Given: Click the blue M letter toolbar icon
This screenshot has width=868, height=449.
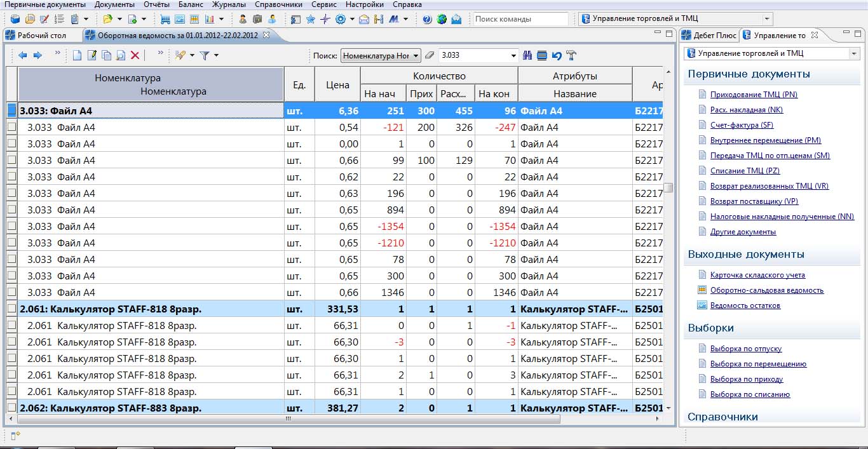Looking at the screenshot, I should 394,19.
